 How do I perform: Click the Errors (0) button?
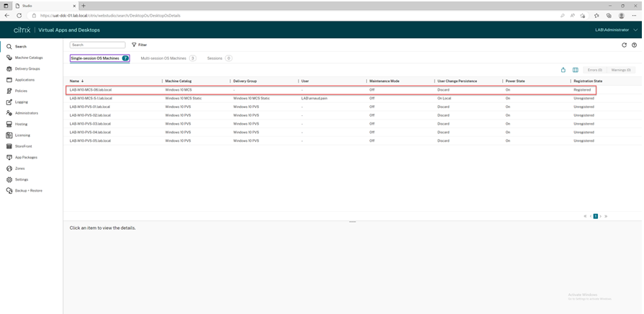[594, 70]
